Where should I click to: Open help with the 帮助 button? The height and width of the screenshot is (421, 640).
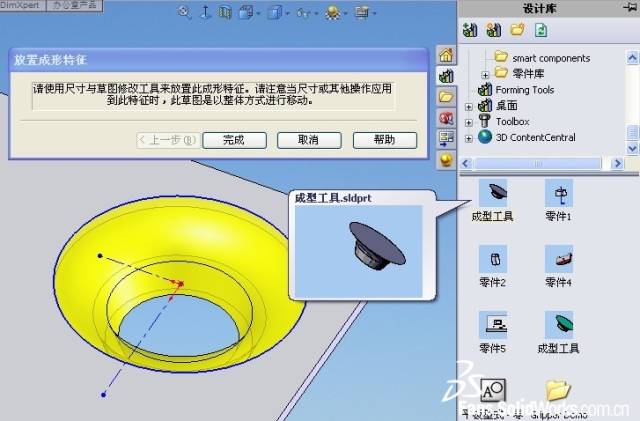pyautogui.click(x=384, y=140)
